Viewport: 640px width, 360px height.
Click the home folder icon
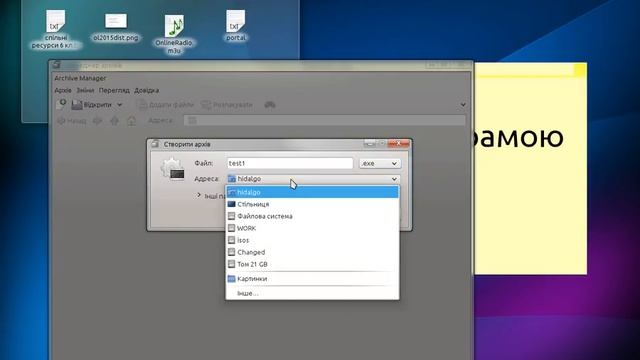(x=131, y=121)
